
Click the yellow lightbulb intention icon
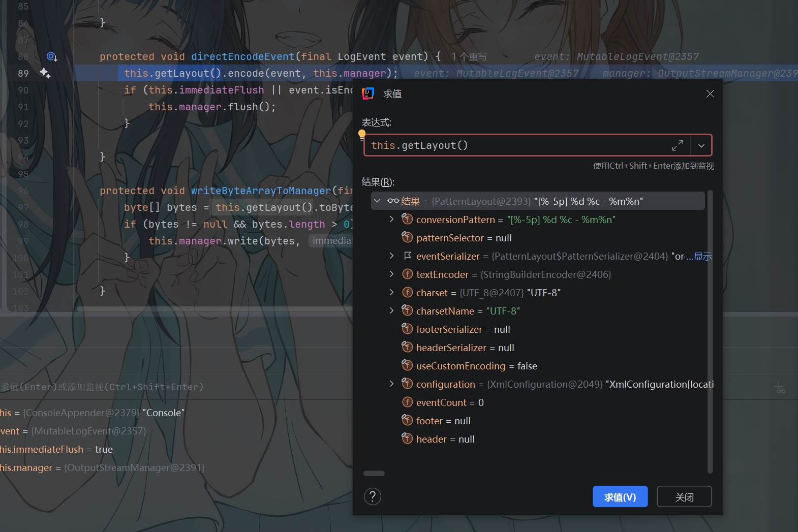[x=362, y=135]
